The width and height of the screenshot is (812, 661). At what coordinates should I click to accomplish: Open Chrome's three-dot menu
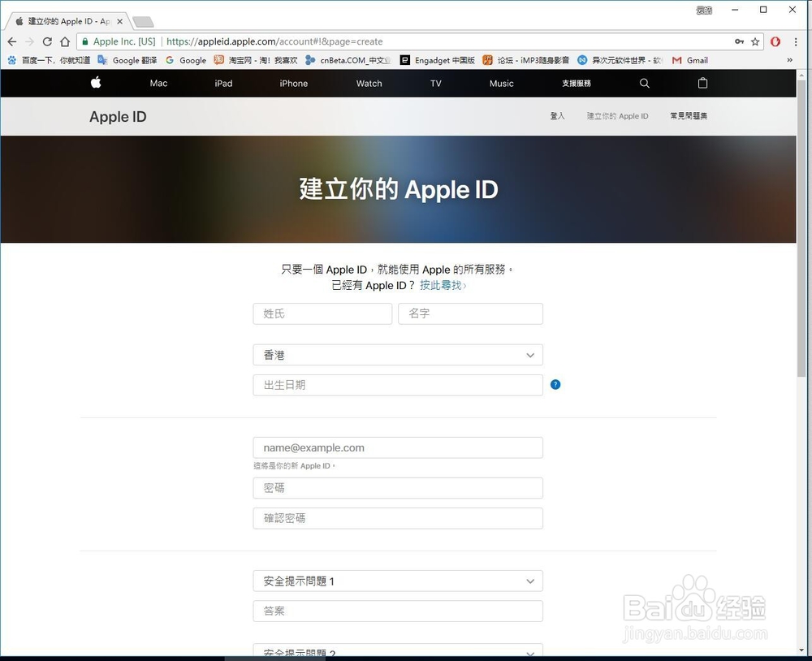796,42
